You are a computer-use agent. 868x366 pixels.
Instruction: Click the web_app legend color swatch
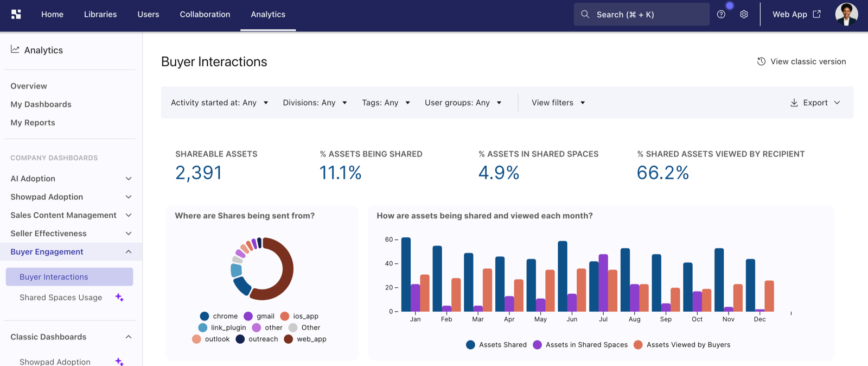[289, 339]
